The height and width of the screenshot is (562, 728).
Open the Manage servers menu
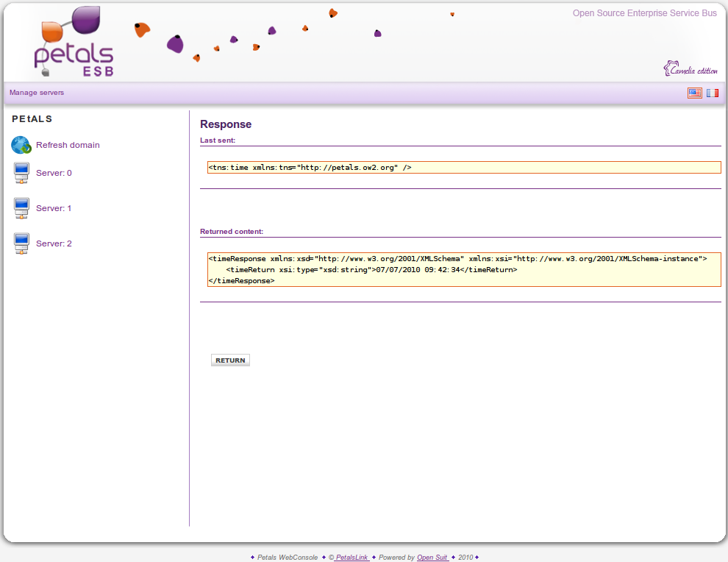tap(37, 93)
